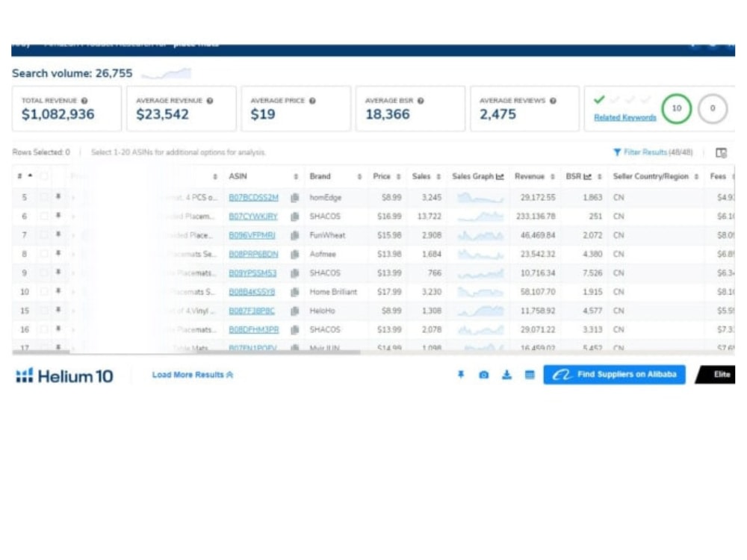Open the Related Keywords link

pos(624,118)
